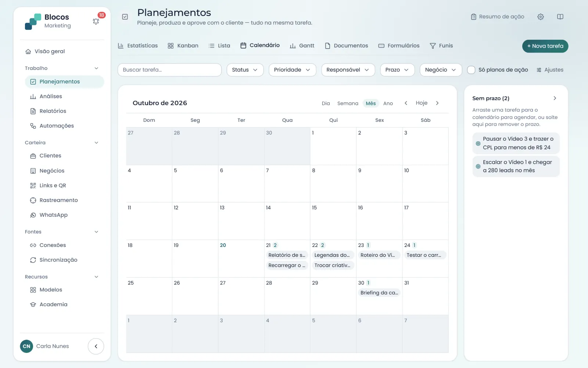Click the Clientes briefcase icon

[33, 156]
